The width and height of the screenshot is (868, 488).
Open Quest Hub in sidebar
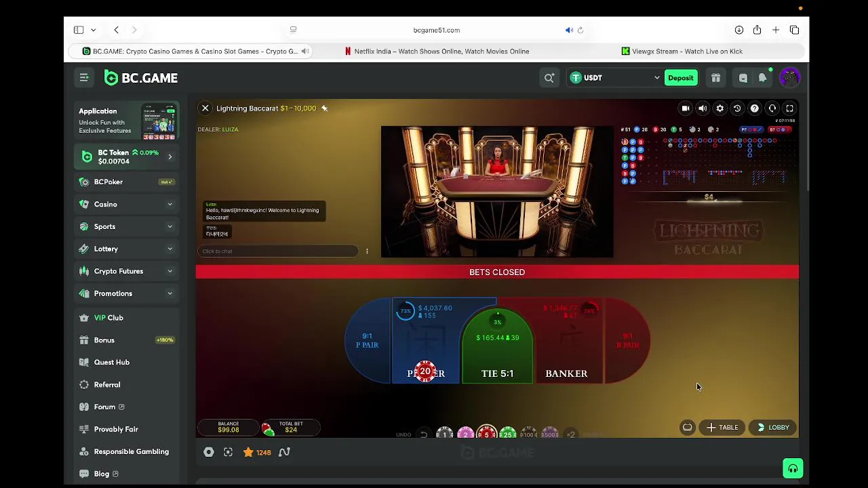(127, 363)
